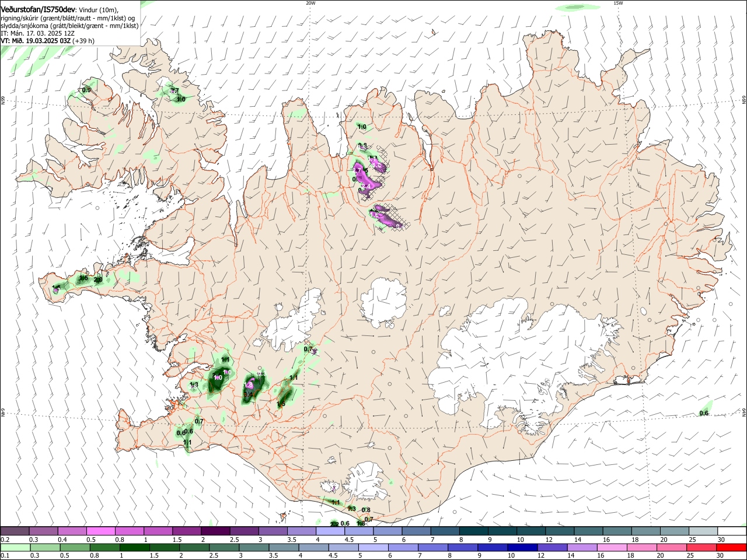Select bottom-row pale green swatch between 0.1 and 0.3

15,548
